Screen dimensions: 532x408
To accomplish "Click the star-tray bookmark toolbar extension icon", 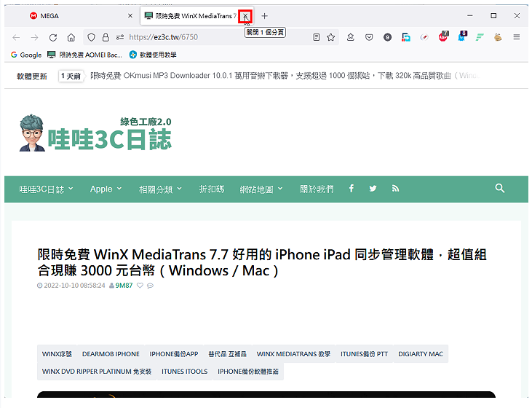I will click(x=351, y=37).
